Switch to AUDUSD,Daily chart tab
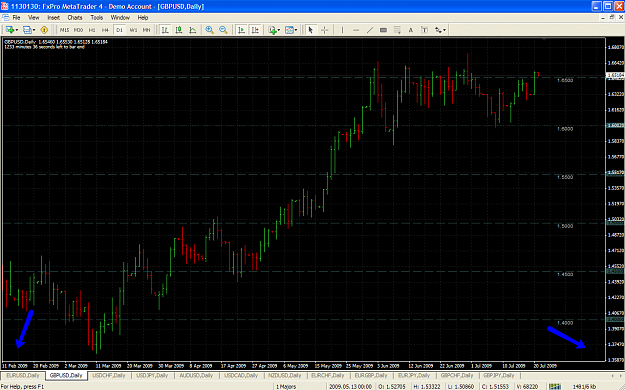 pyautogui.click(x=196, y=376)
